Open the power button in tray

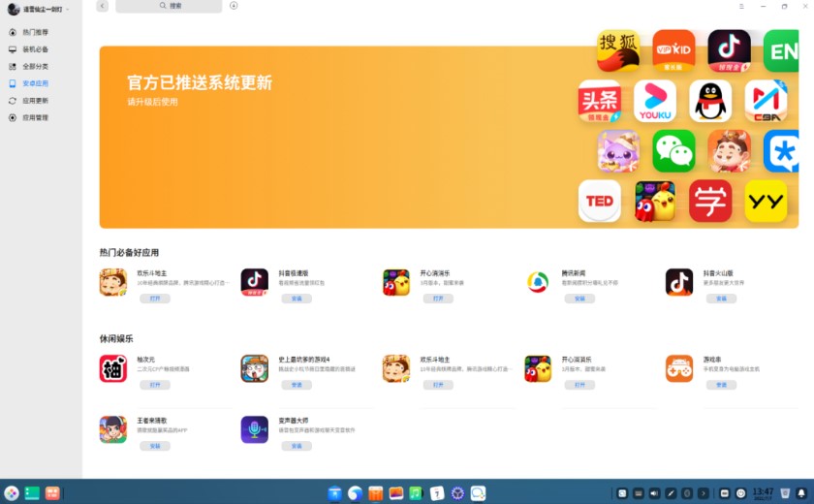coord(740,493)
